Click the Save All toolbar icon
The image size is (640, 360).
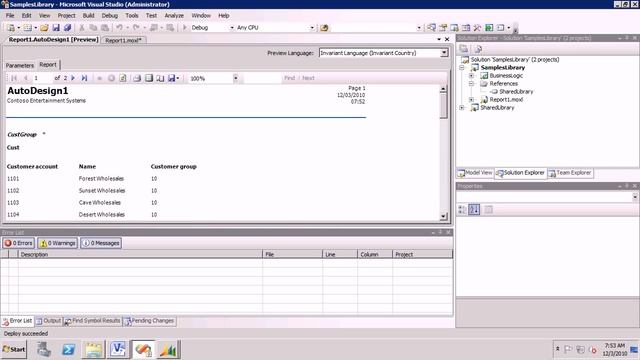click(67, 28)
